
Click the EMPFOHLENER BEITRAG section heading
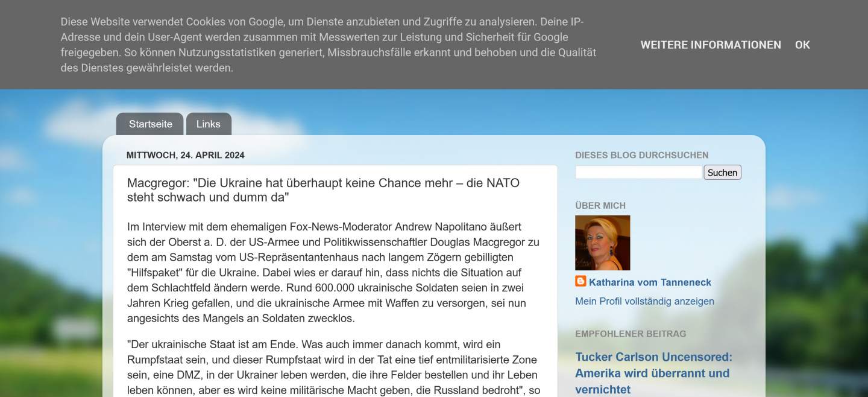coord(631,333)
